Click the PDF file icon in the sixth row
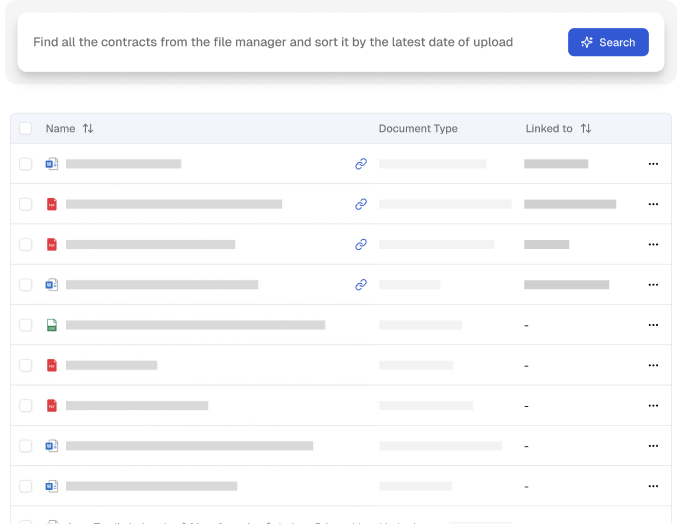Screen dimensions: 682x524 (52, 365)
